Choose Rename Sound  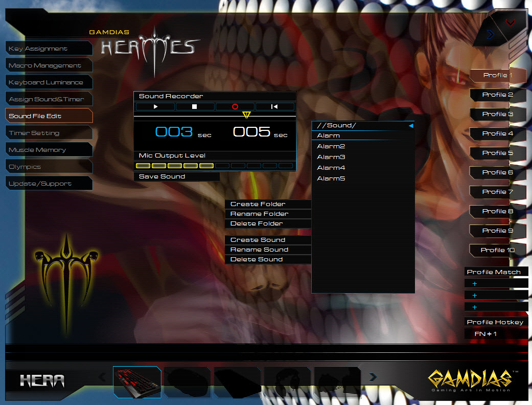tap(268, 250)
